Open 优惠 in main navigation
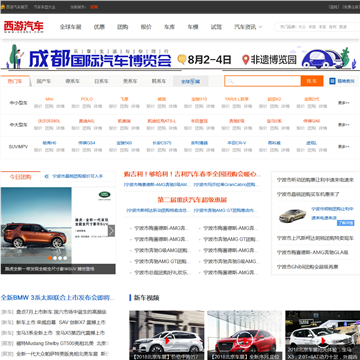 click(99, 27)
